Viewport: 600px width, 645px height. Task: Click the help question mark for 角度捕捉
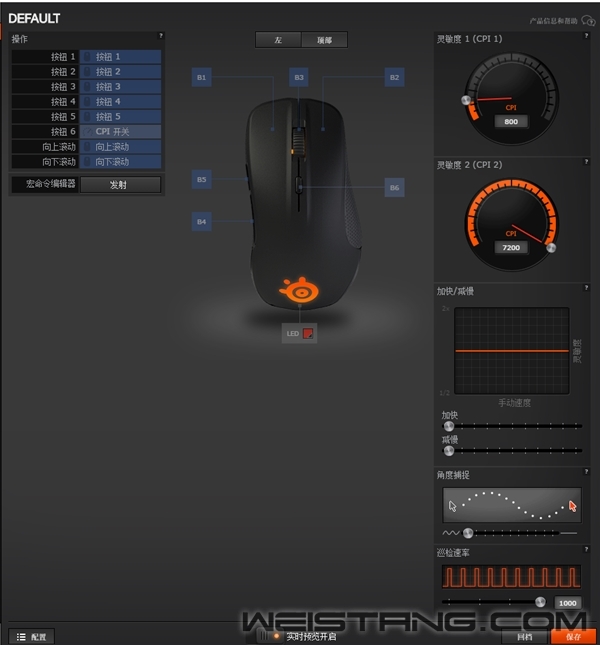click(x=586, y=471)
